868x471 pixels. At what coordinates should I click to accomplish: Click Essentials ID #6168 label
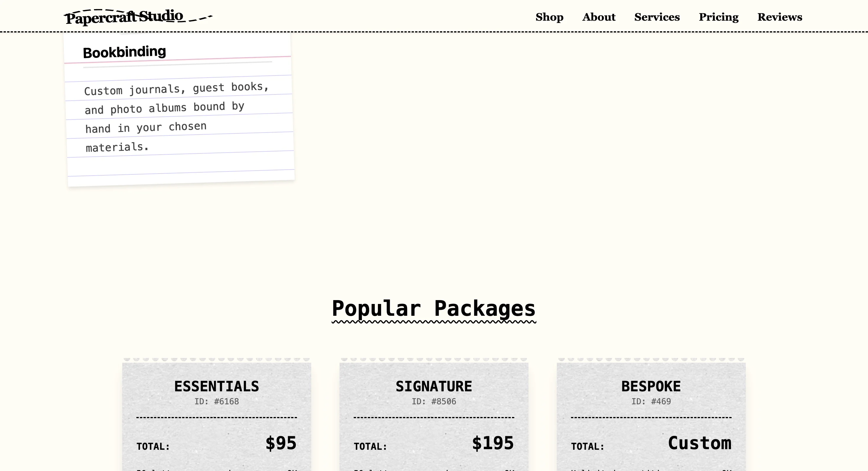click(x=216, y=402)
